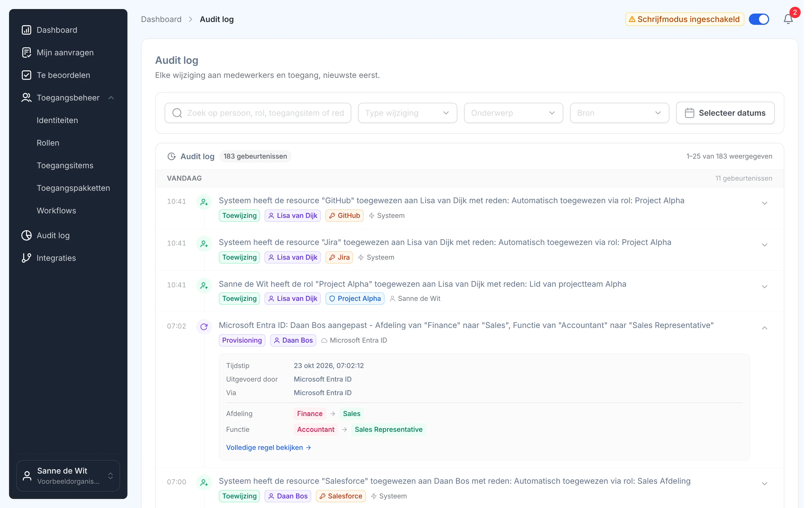Click Volledige regel bekijken link
Image resolution: width=812 pixels, height=508 pixels.
pyautogui.click(x=268, y=447)
